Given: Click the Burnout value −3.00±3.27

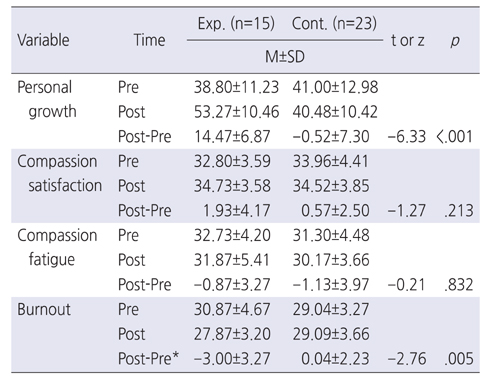Looking at the screenshot, I should [x=232, y=359].
